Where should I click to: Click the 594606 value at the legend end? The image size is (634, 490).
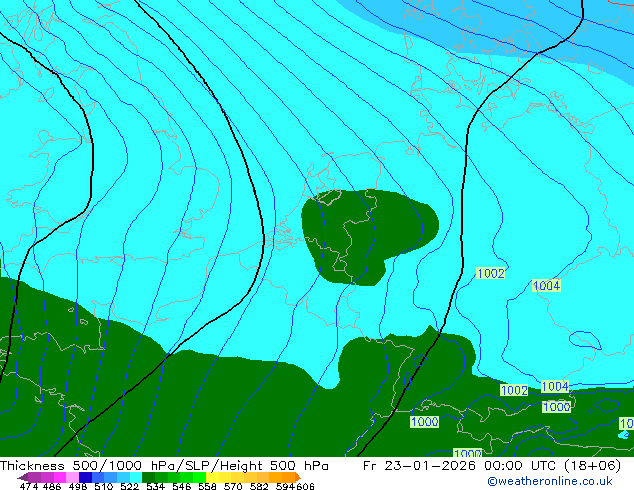295,486
